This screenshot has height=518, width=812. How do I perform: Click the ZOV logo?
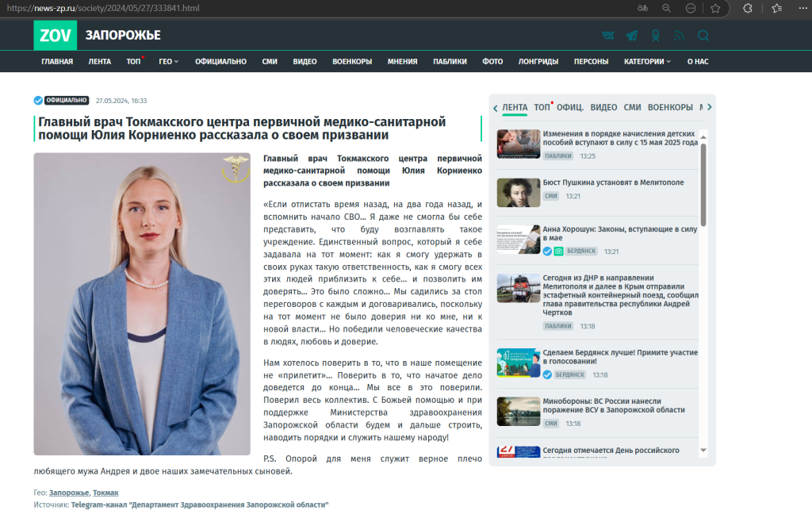(56, 35)
